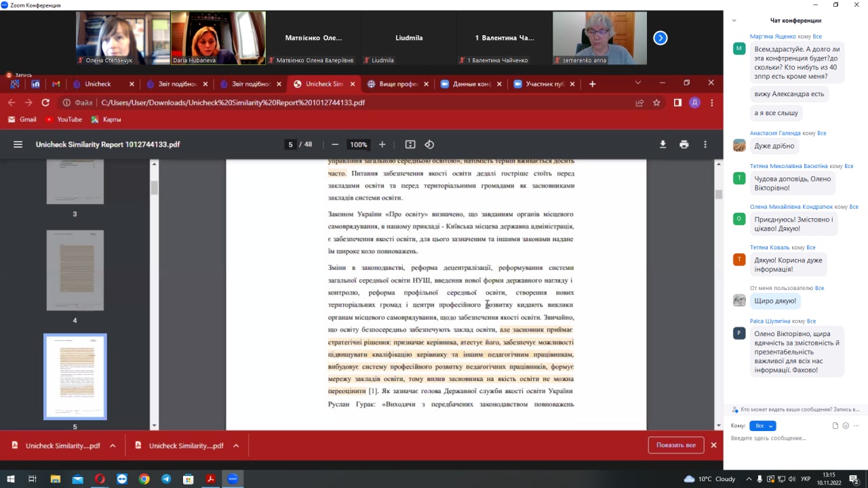Open the PDF viewer more actions menu
This screenshot has height=488, width=868.
click(x=705, y=144)
